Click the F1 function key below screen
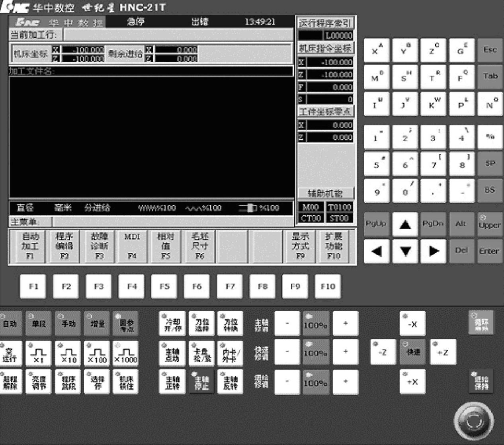504x445 pixels. click(x=33, y=286)
